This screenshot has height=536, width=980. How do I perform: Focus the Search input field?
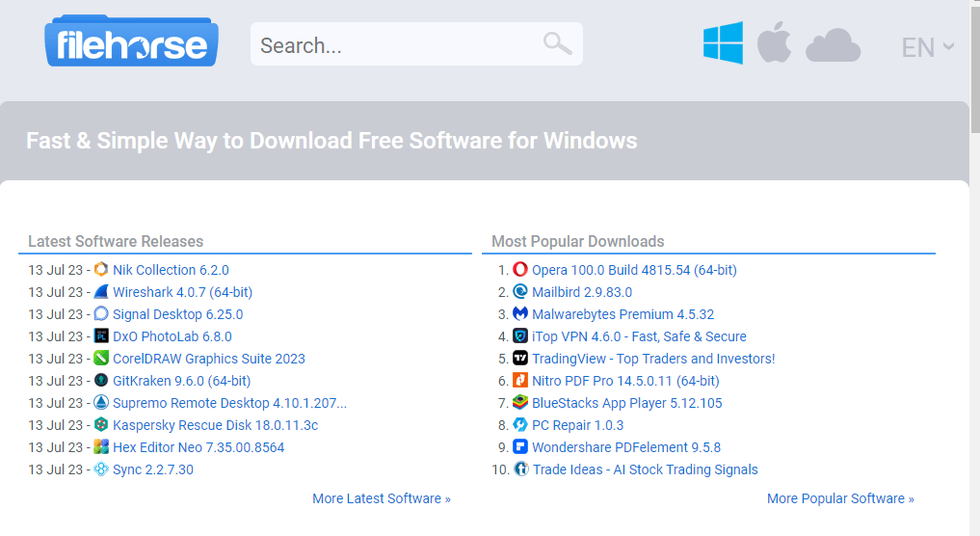(x=416, y=44)
